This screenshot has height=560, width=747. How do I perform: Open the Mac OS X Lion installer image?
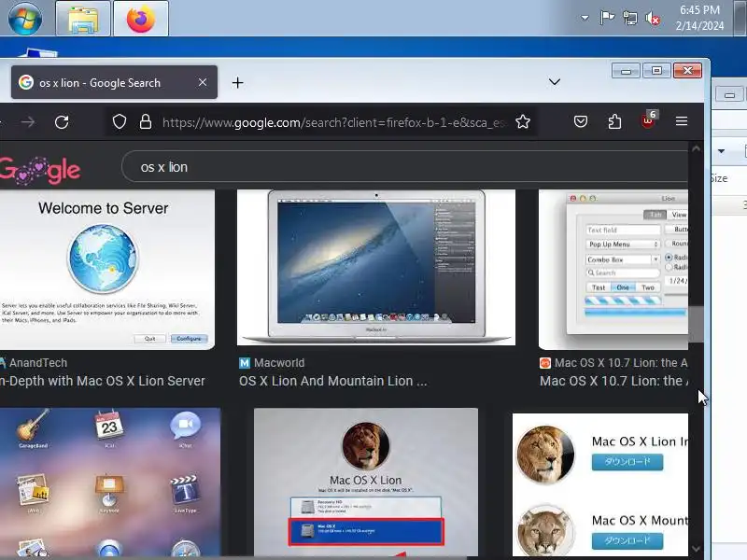[366, 482]
